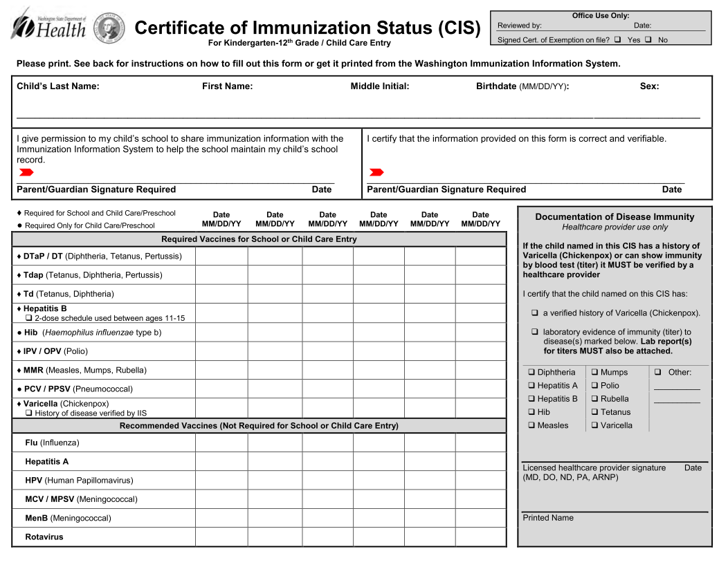Mark the Hepatitis A immunity checkbox
728x567 pixels.
pos(531,385)
